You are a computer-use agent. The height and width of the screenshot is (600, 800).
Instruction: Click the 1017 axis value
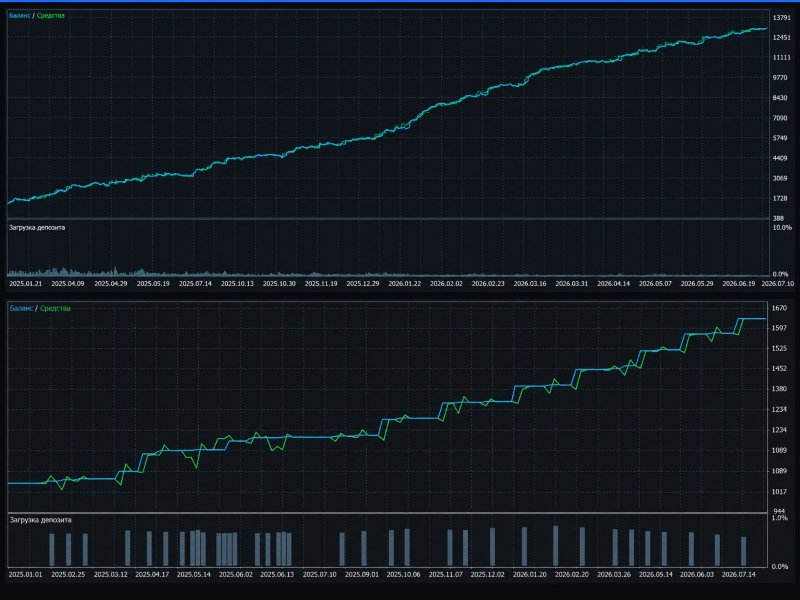779,492
